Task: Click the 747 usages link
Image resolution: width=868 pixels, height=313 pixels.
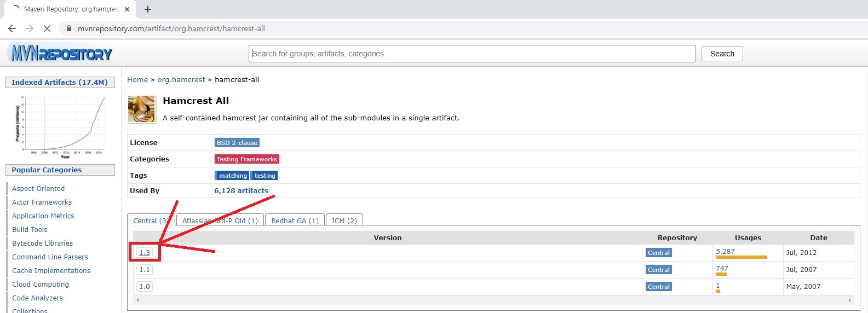Action: click(x=722, y=269)
